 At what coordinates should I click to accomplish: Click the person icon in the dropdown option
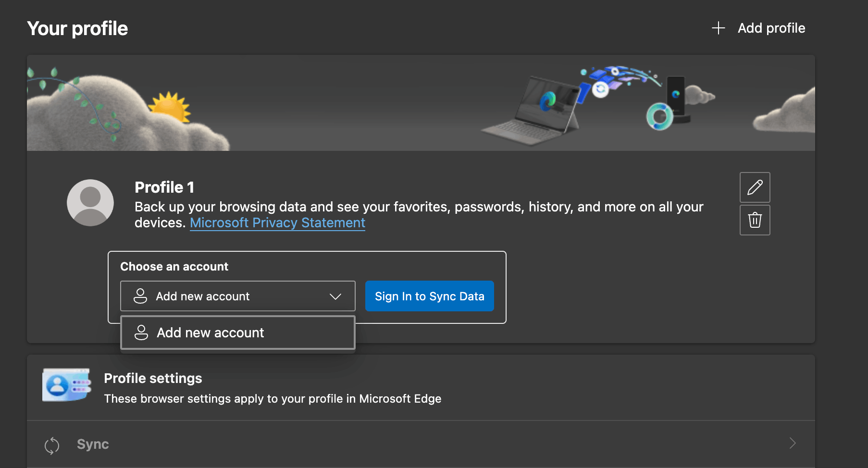point(141,333)
